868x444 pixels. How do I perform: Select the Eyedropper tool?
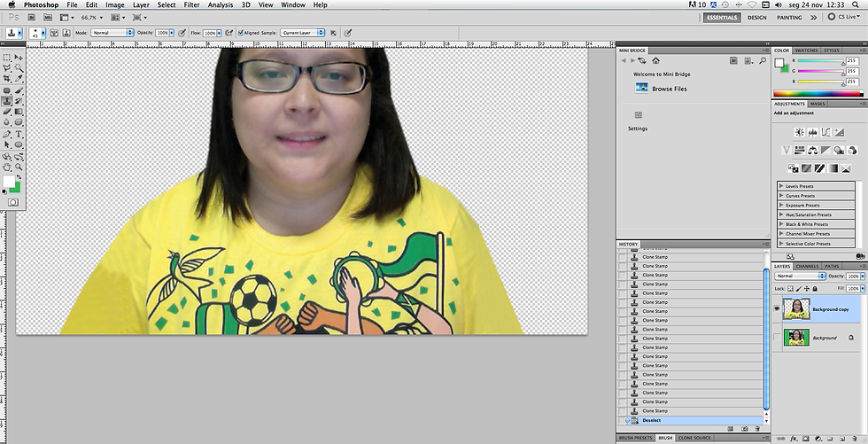(19, 79)
